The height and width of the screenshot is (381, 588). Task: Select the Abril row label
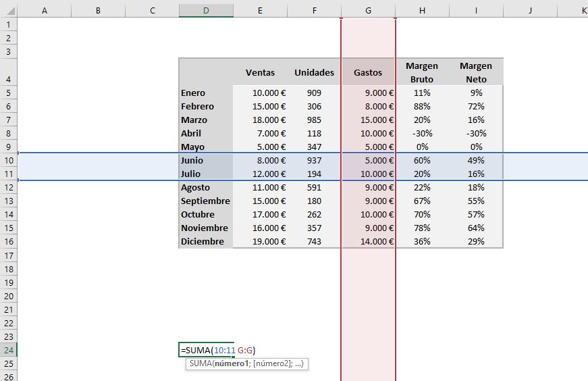point(207,133)
